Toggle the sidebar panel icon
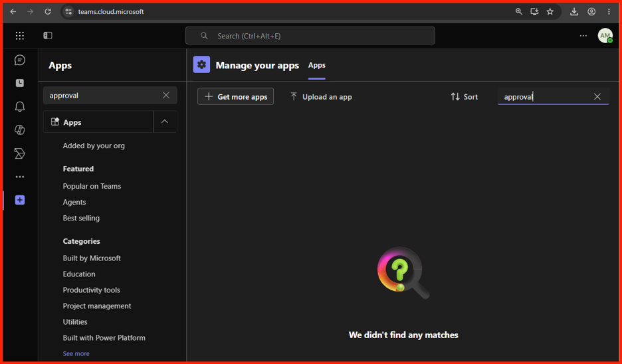This screenshot has height=364, width=622. coord(48,36)
